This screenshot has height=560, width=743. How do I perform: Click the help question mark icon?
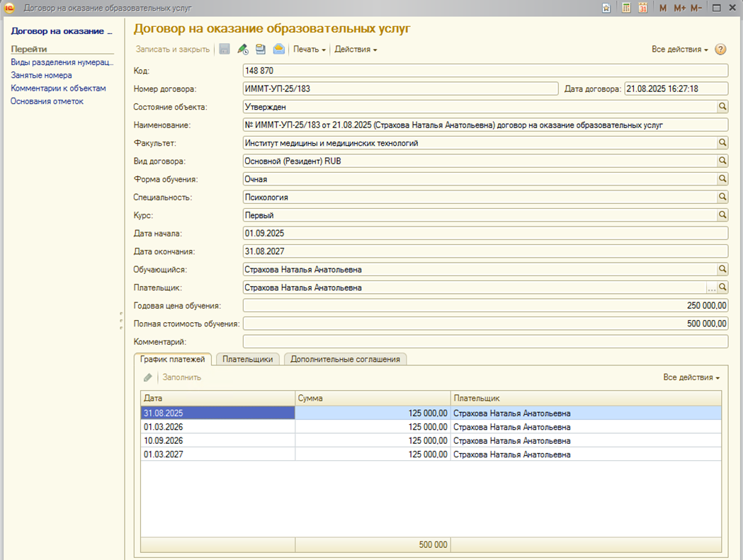coord(720,50)
